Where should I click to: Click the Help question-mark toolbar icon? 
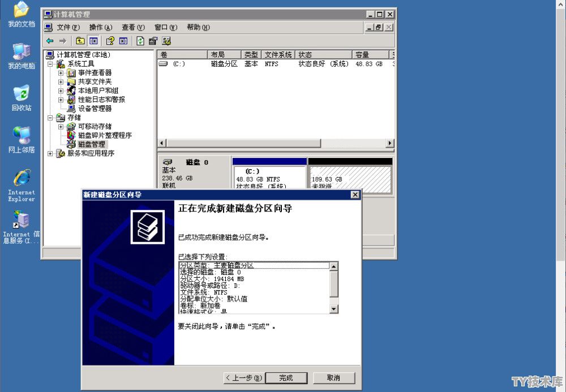(110, 41)
